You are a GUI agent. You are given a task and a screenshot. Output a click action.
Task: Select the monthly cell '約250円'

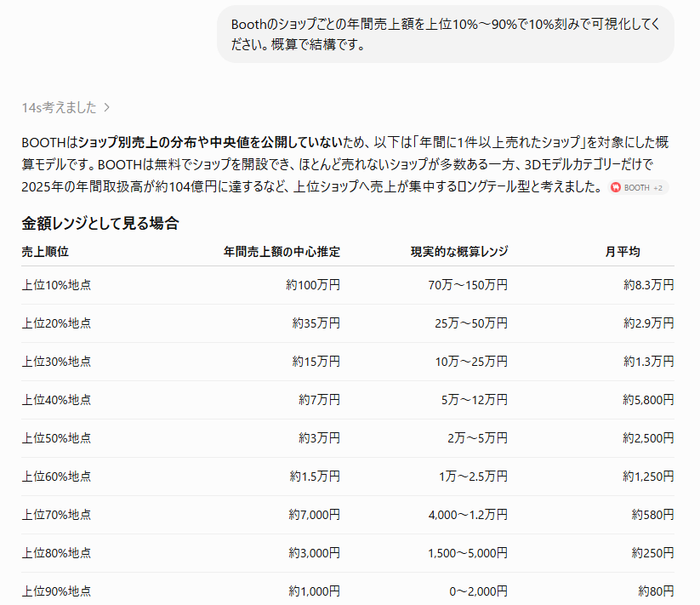point(652,554)
